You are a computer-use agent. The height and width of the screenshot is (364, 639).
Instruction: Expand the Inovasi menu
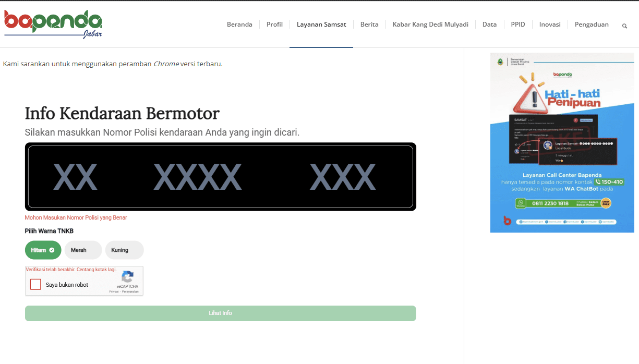coord(550,25)
